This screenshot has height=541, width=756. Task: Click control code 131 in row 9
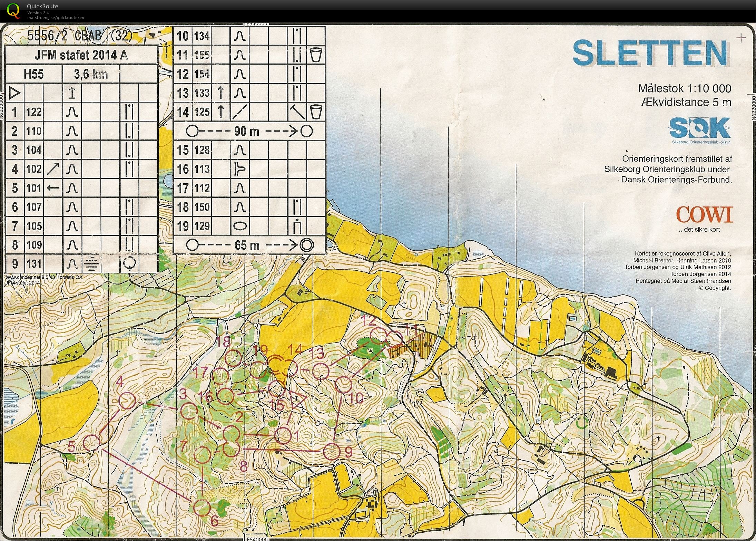tap(34, 264)
